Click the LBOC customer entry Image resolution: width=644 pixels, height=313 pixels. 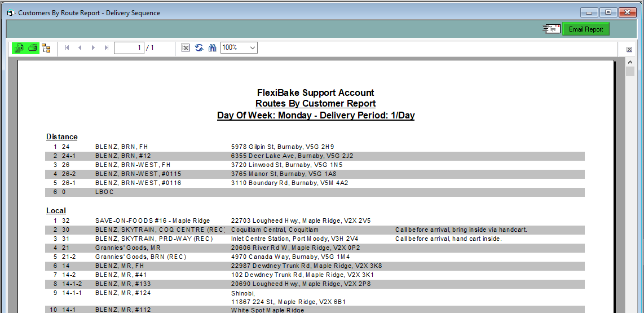click(104, 192)
